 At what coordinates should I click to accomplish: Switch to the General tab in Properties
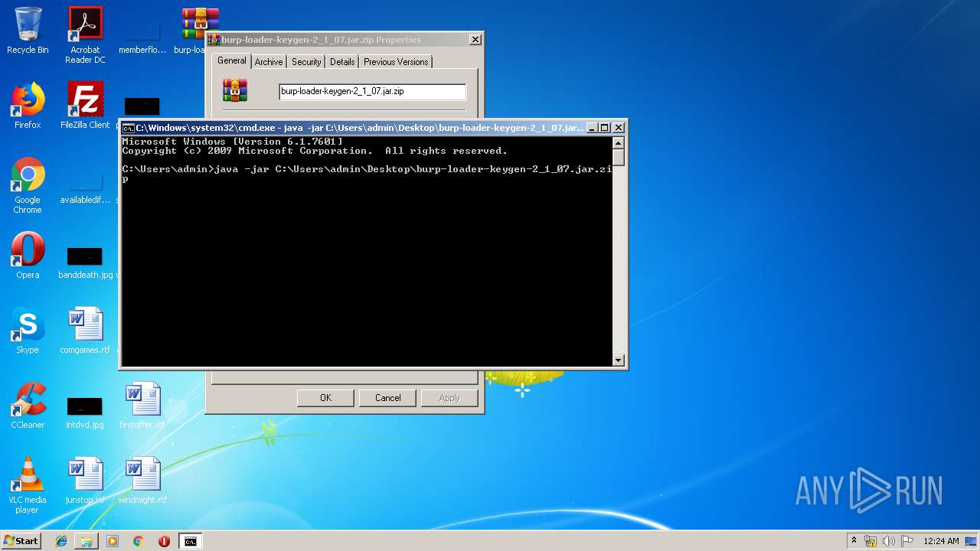click(231, 60)
